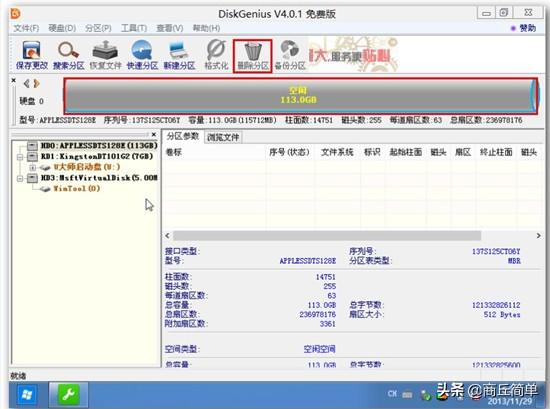
Task: Click the 113.0GB free space disk bar
Action: point(301,96)
